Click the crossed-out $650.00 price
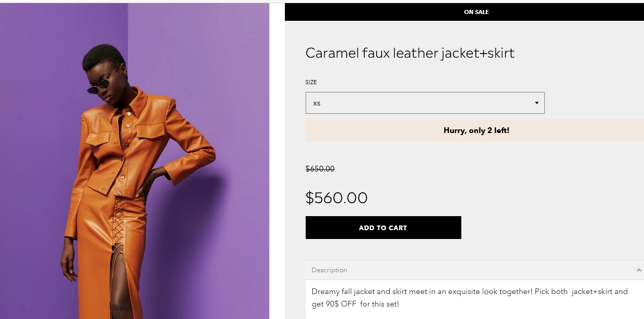 (320, 169)
